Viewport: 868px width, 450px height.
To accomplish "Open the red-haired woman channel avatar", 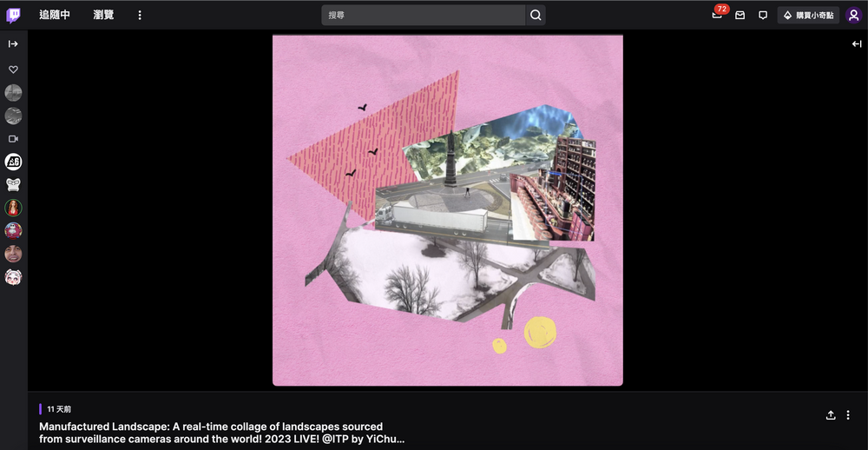I will coord(13,208).
